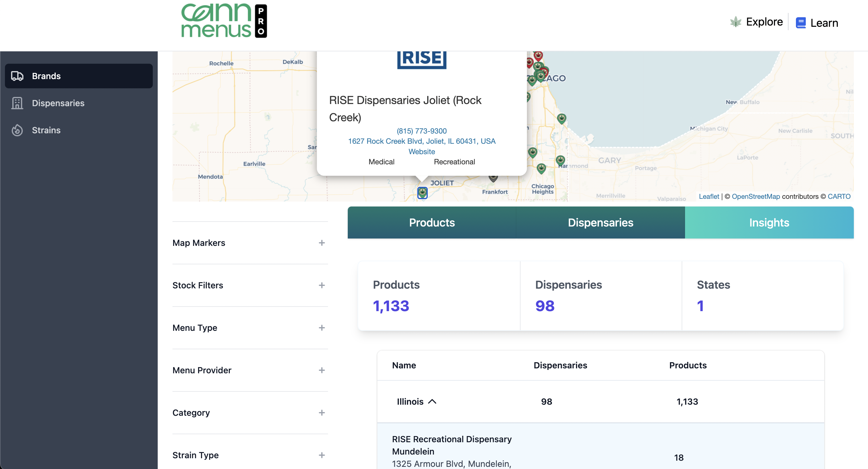Click the Dispensaries count 98 stat
868x469 pixels.
click(x=545, y=306)
